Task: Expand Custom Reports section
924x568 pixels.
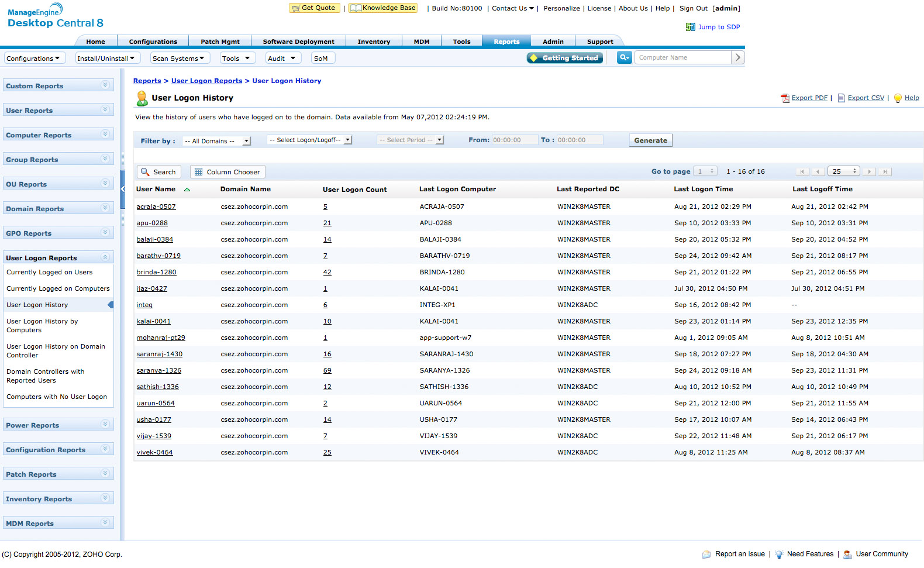Action: coord(105,85)
